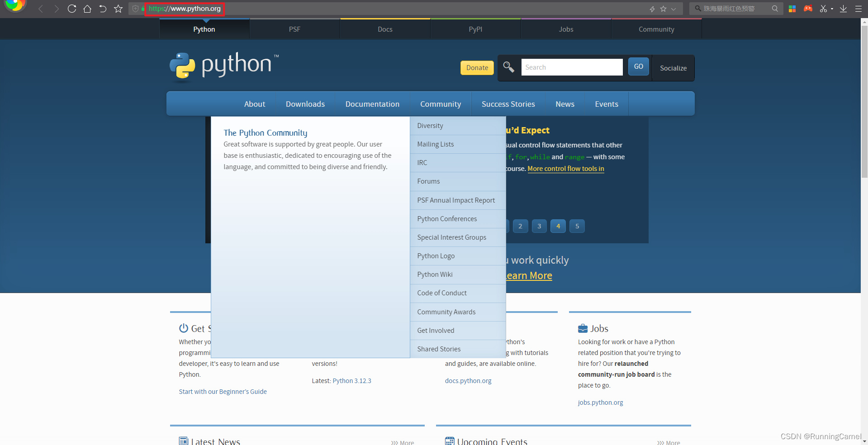Open the browser home page icon

87,9
